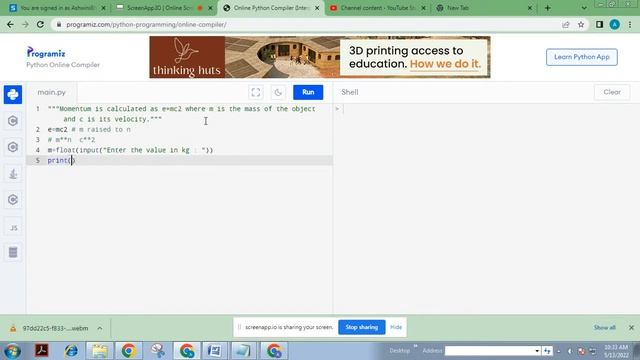Bookmark this page with star icon

581,24
